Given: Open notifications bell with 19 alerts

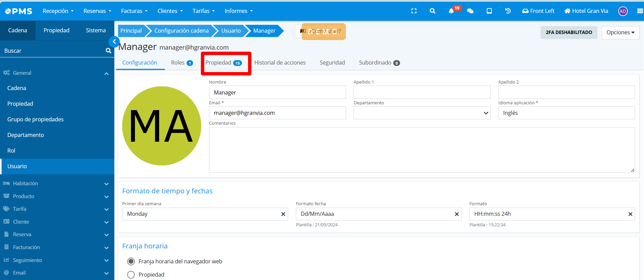Looking at the screenshot, I should pos(451,11).
